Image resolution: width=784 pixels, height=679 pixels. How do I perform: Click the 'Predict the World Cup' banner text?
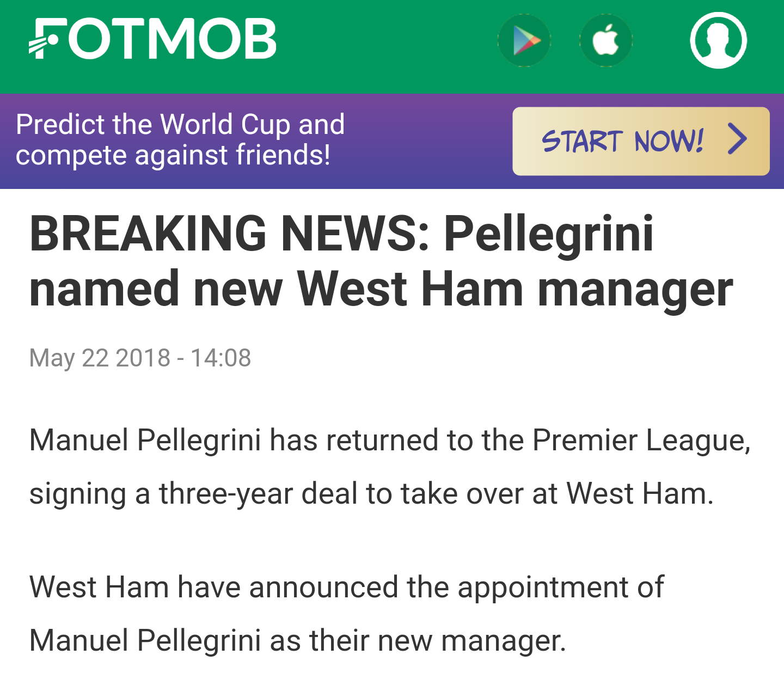[x=180, y=124]
